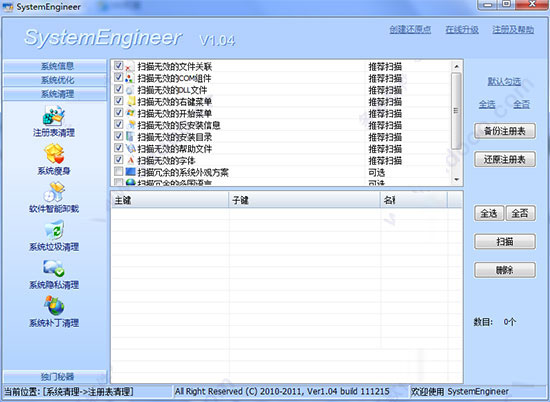Viewport: 550px width, 402px height.
Task: Open the 注册及帮助 link
Action: [513, 29]
